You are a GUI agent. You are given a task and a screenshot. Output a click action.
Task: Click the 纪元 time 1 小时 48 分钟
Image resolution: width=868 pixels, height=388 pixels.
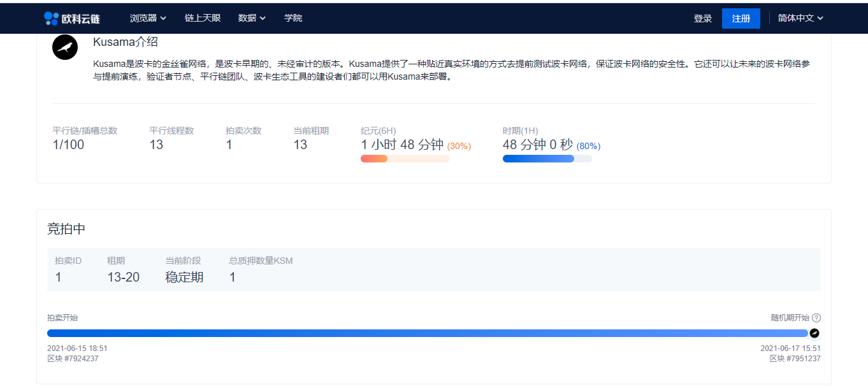(402, 145)
